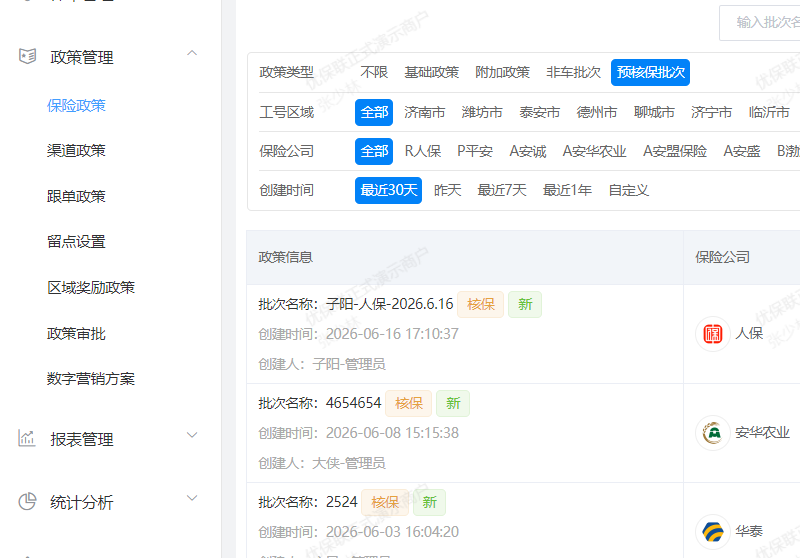Screen dimensions: 800x558
Task: Select 预核保批次 policy type filter
Action: (x=651, y=72)
